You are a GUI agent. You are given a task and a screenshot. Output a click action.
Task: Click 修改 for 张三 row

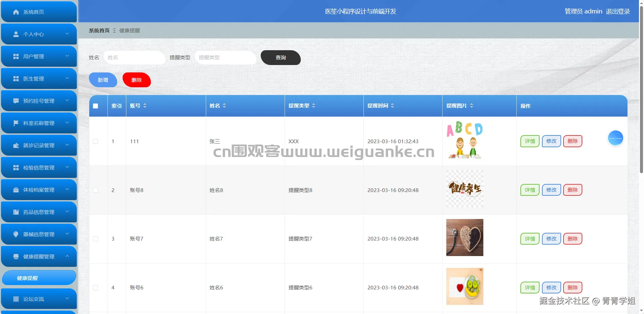pyautogui.click(x=551, y=141)
